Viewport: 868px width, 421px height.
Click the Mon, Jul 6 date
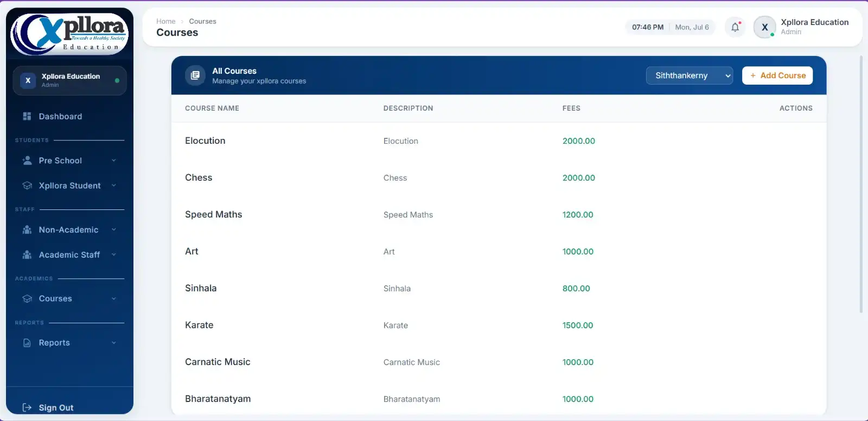tap(692, 27)
